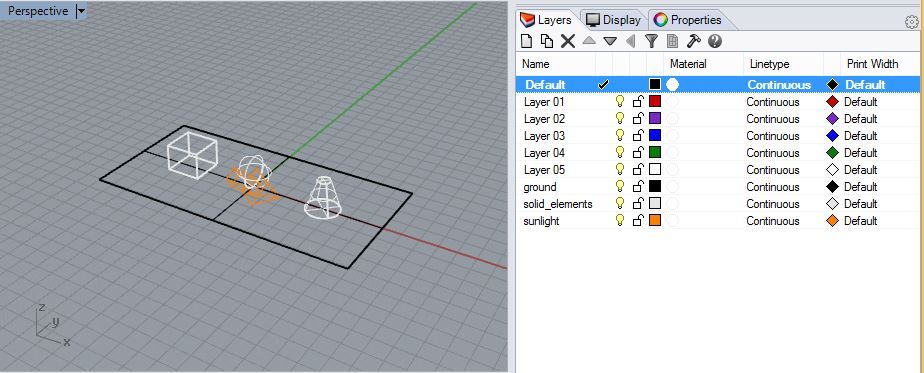Image resolution: width=924 pixels, height=373 pixels.
Task: Lock the solid_elements layer
Action: point(638,203)
